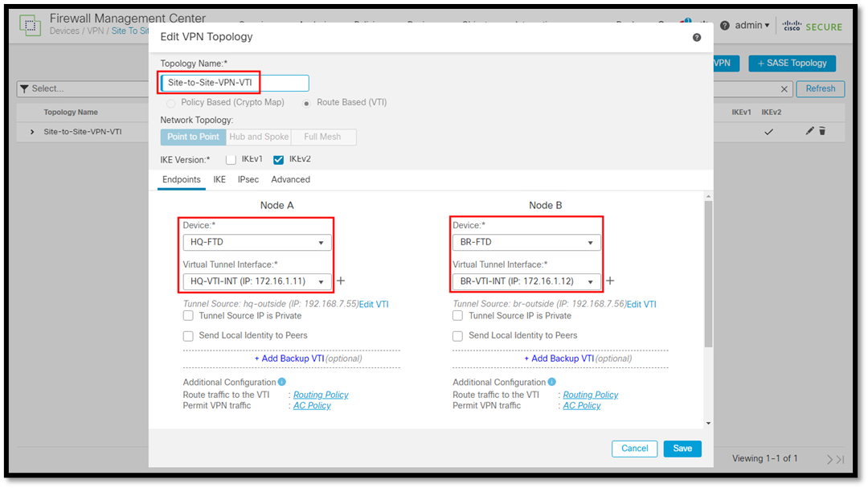Click the + SASE Topology button
Viewport: 868px width, 488px height.
tap(792, 64)
